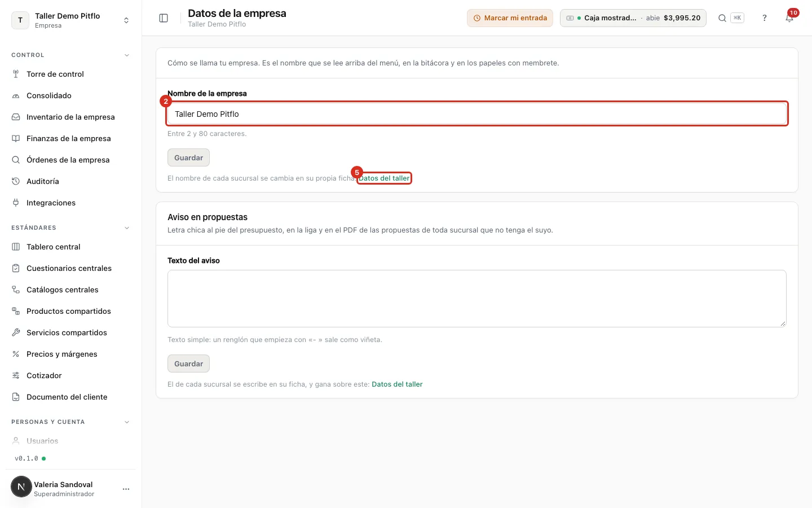
Task: Click Servicios compartidos wrench icon
Action: coord(16,332)
